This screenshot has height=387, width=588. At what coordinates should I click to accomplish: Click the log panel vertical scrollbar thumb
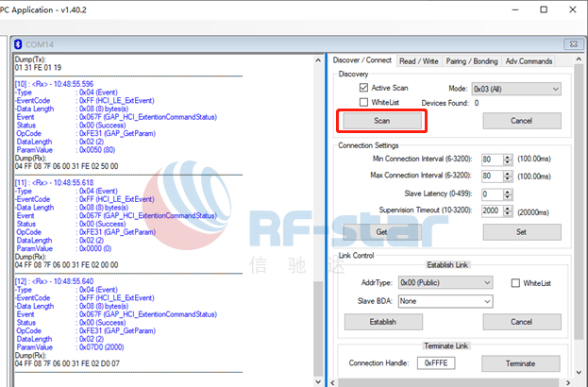coord(318,328)
